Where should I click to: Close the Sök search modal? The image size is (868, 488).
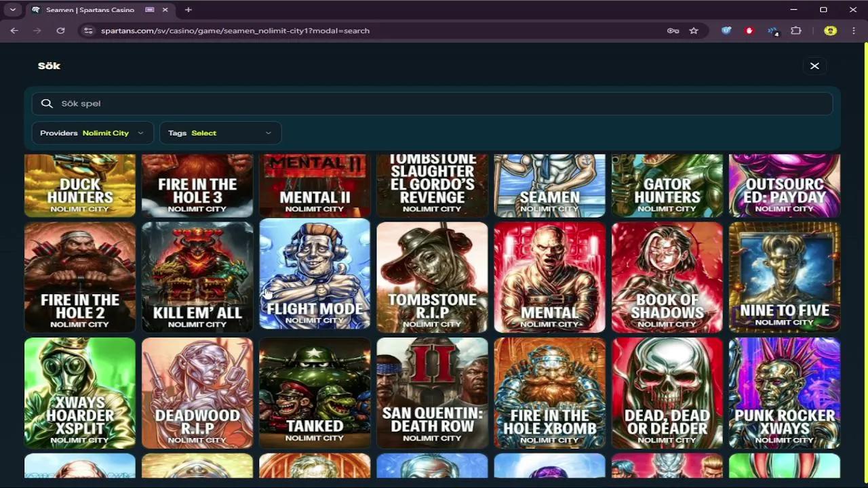[x=814, y=66]
